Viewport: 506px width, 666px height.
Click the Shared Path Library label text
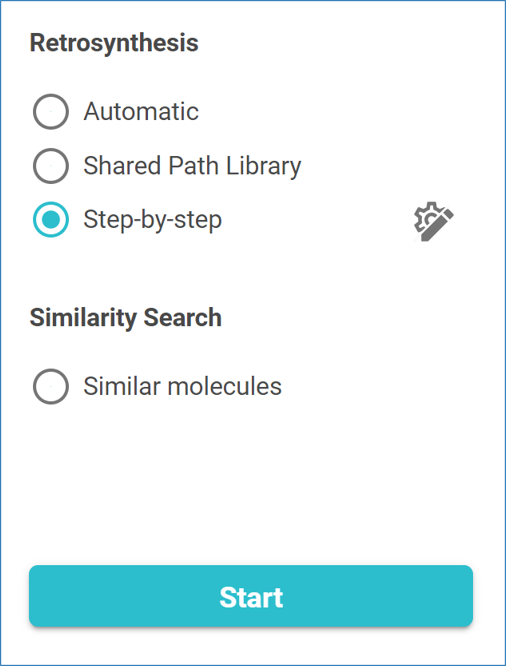tap(192, 166)
